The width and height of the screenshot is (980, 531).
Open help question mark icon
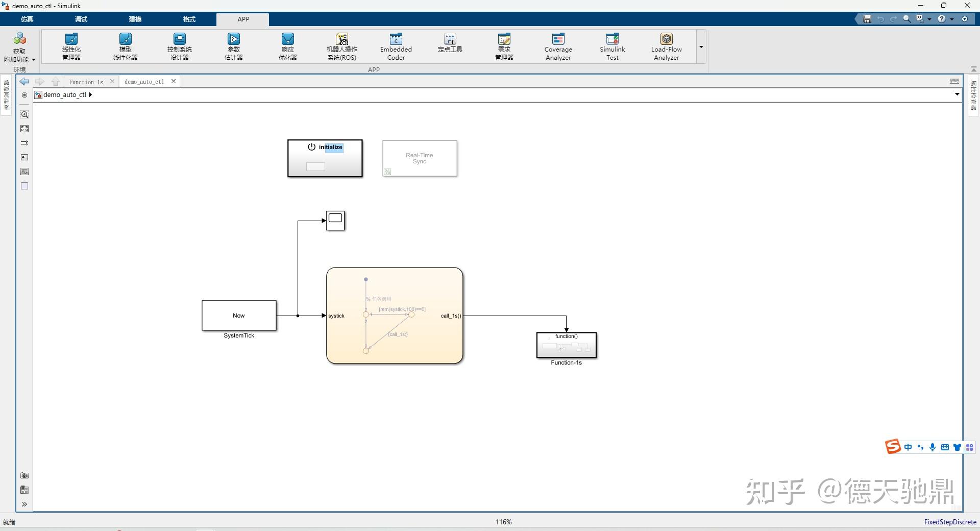pyautogui.click(x=942, y=19)
